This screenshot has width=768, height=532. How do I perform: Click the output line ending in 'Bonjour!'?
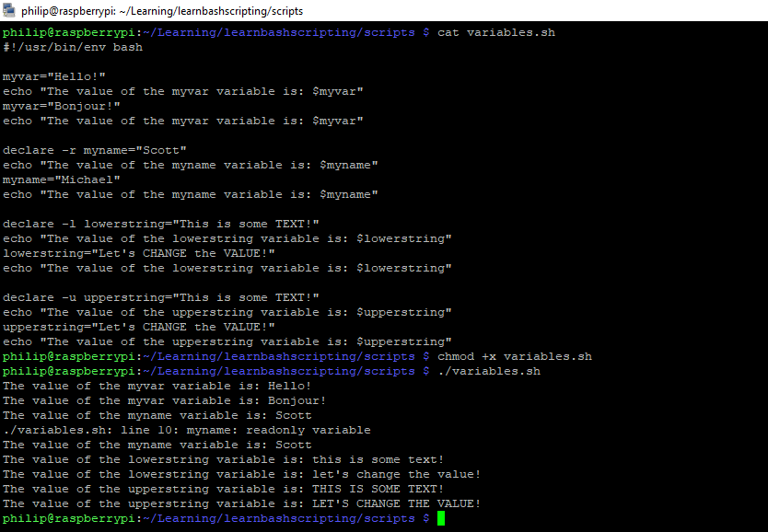click(165, 400)
